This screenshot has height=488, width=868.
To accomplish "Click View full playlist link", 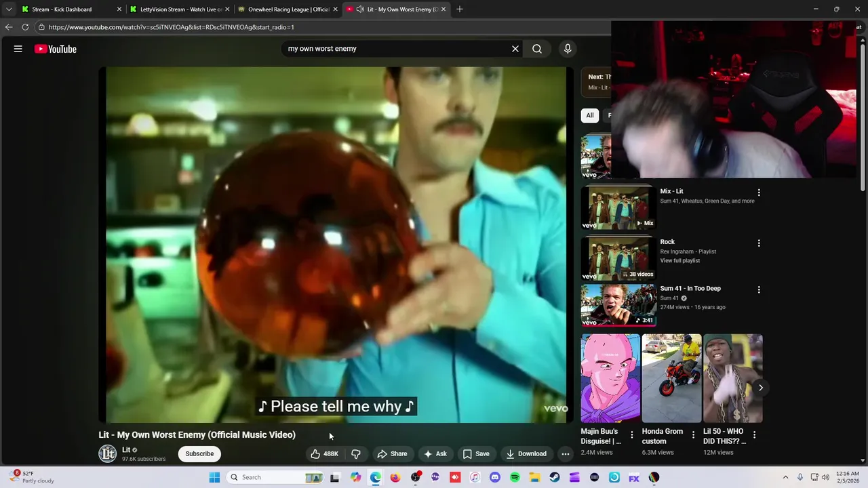I will 680,261.
